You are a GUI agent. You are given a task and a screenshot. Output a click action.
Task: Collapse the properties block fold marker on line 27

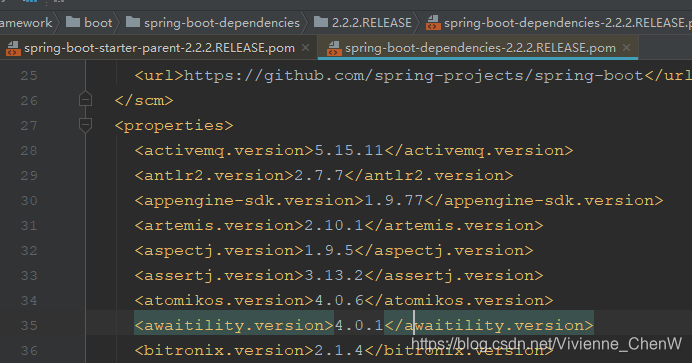point(85,126)
